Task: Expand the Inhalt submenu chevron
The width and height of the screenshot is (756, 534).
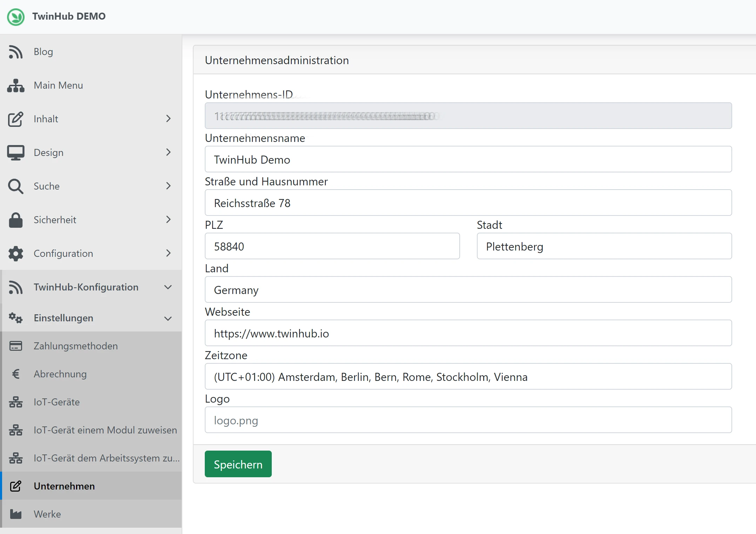Action: [x=168, y=119]
